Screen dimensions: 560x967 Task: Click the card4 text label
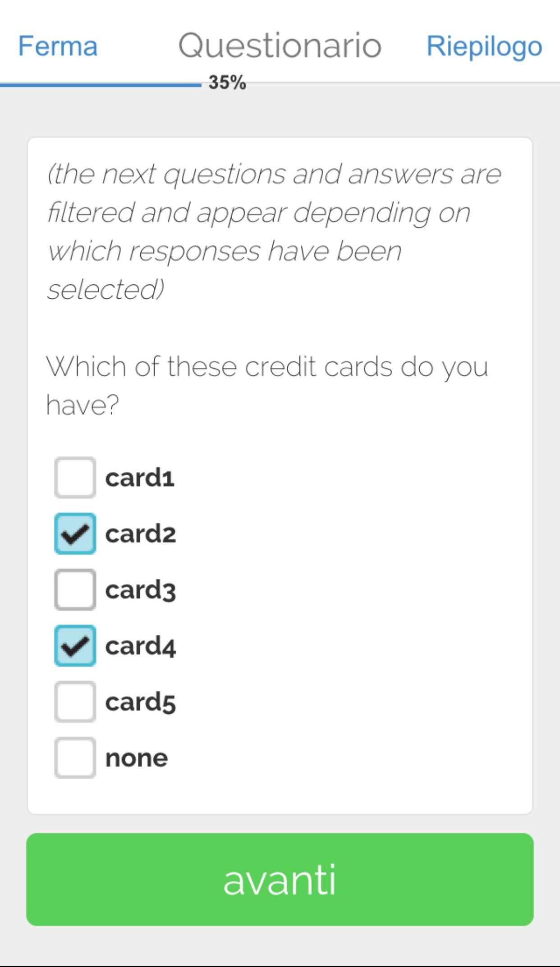tap(140, 646)
